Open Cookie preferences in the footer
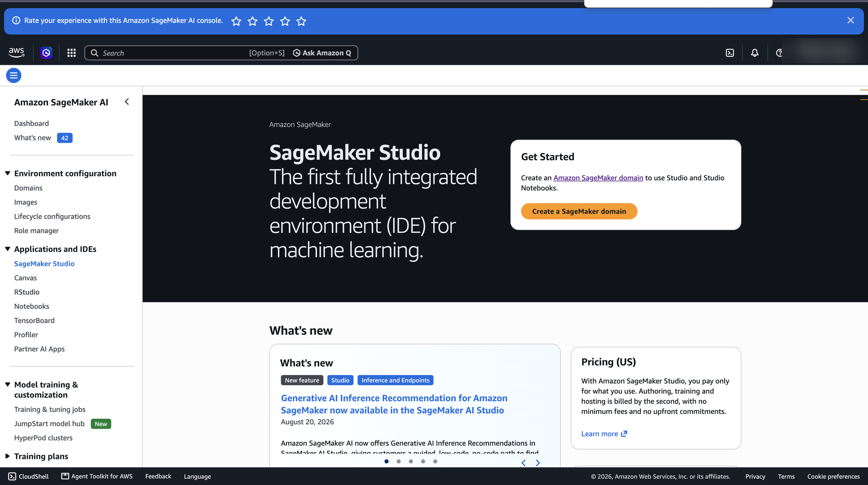868x485 pixels. click(x=833, y=476)
